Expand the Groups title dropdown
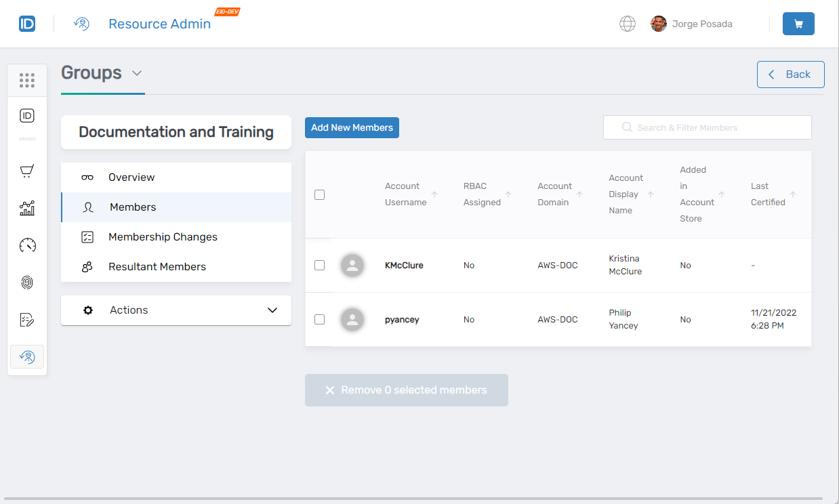 (x=137, y=73)
